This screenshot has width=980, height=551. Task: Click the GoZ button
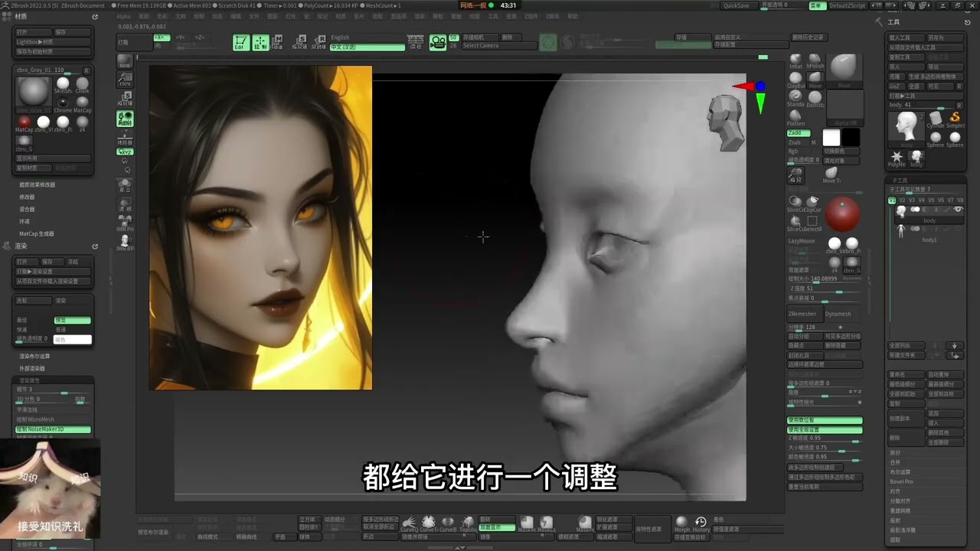[x=897, y=86]
